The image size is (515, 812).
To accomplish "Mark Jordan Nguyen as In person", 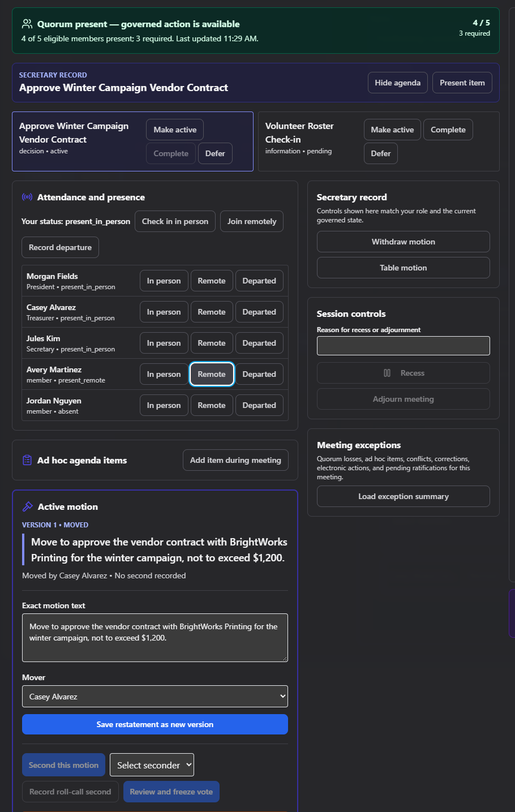I will pos(164,405).
